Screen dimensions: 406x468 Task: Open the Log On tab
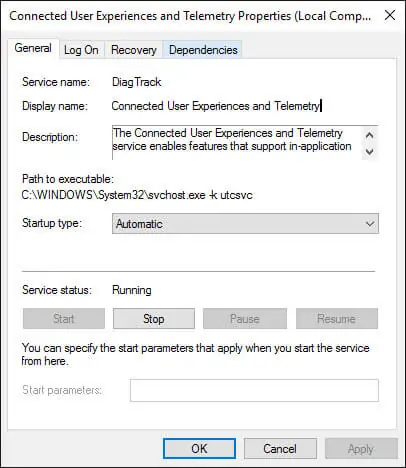[81, 50]
